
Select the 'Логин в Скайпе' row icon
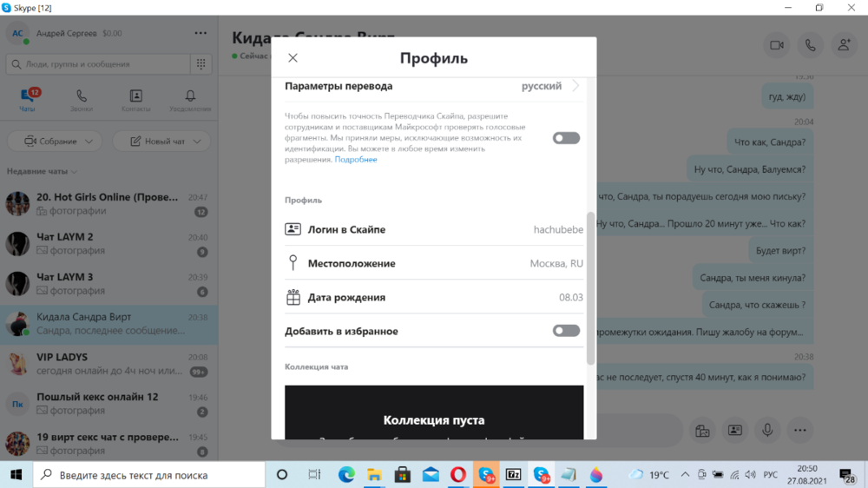click(293, 228)
